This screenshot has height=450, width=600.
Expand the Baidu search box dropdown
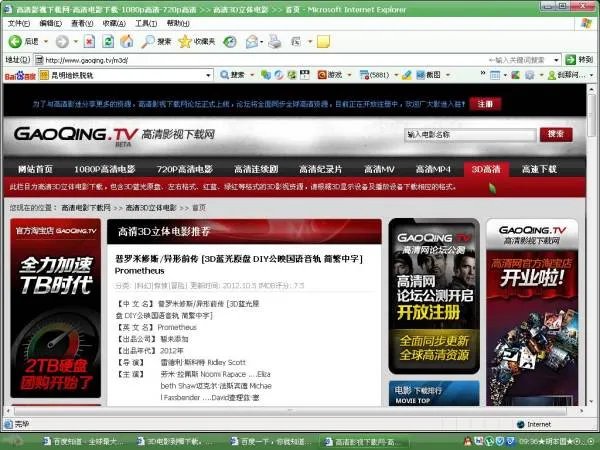click(208, 75)
